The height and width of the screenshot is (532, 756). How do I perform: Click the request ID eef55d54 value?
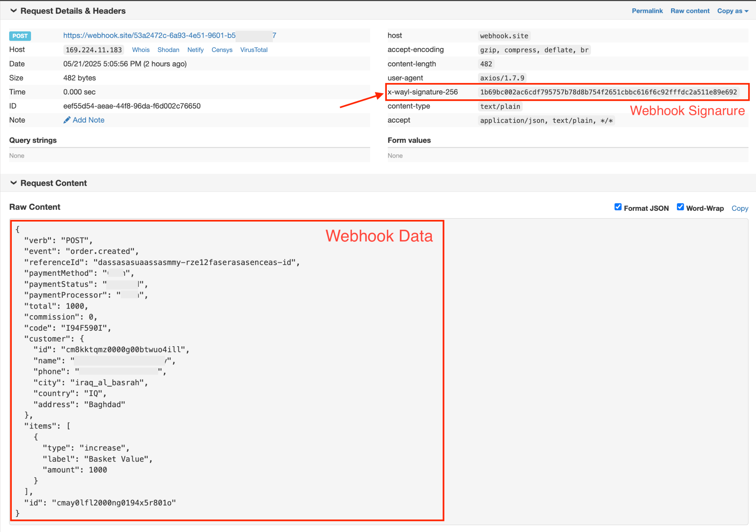coord(132,106)
